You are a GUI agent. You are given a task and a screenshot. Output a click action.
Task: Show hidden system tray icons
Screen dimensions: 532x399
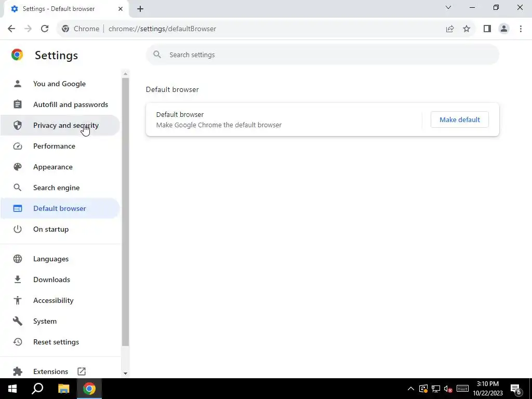point(410,389)
